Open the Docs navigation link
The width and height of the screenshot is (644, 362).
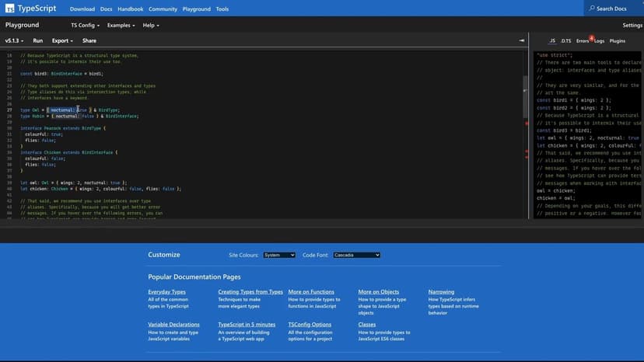coord(106,9)
